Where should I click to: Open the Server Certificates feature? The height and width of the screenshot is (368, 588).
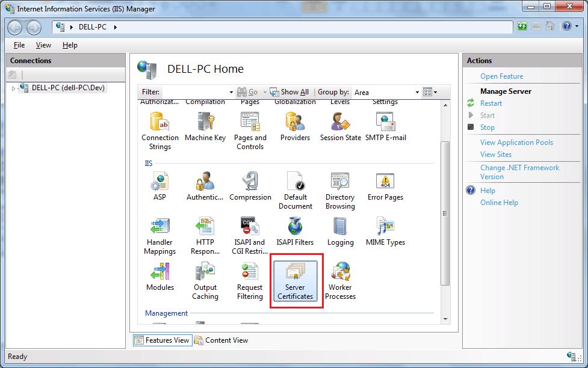point(296,281)
